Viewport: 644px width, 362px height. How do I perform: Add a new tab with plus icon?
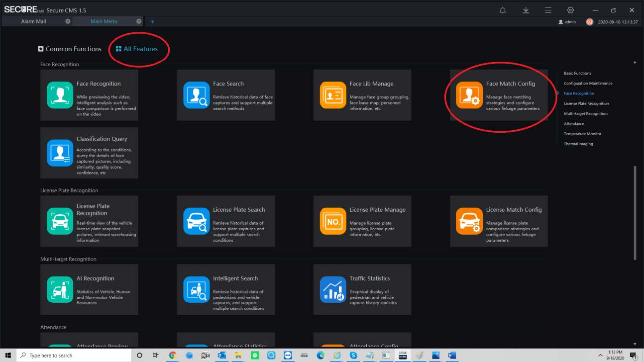pos(152,21)
